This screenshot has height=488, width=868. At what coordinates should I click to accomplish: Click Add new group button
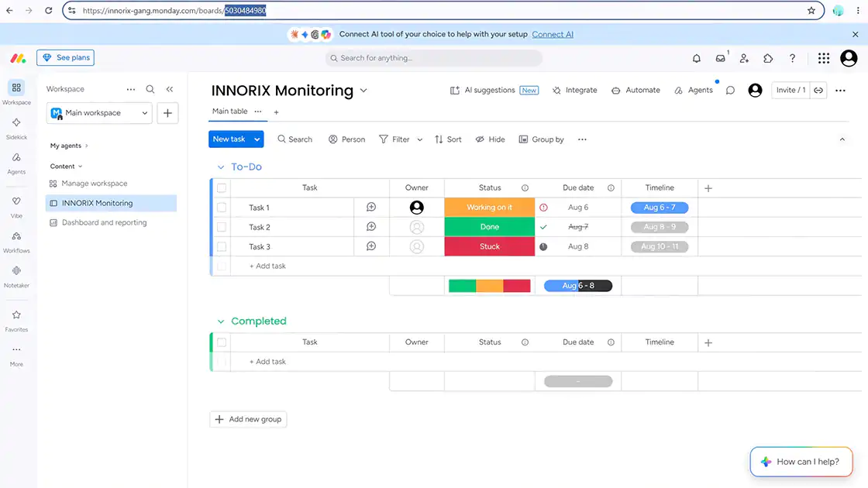coord(248,419)
